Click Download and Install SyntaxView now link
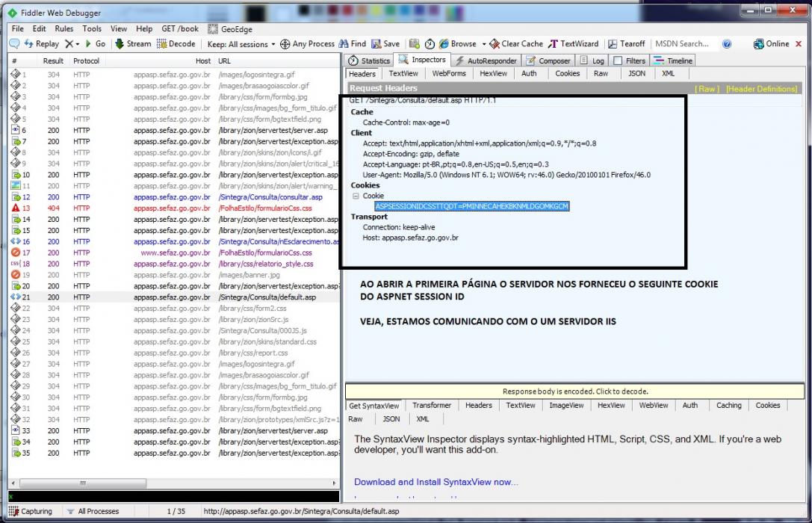 point(436,482)
